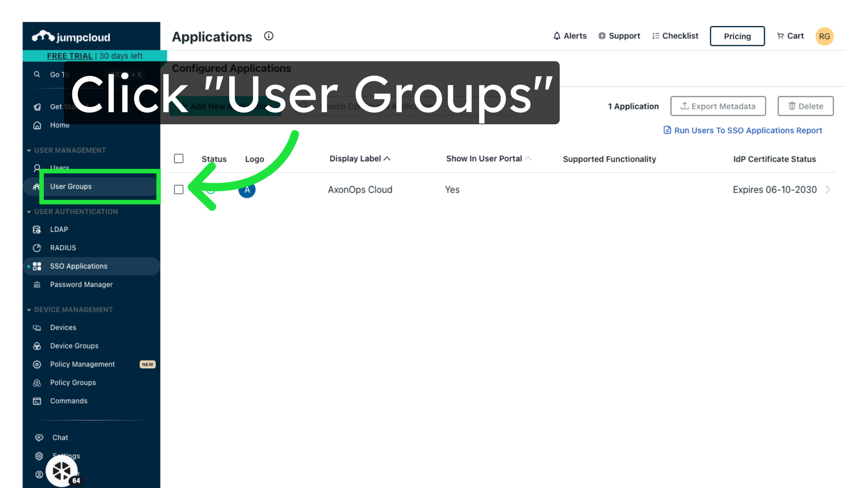This screenshot has width=868, height=488.
Task: Click the Cart icon
Action: coord(780,36)
